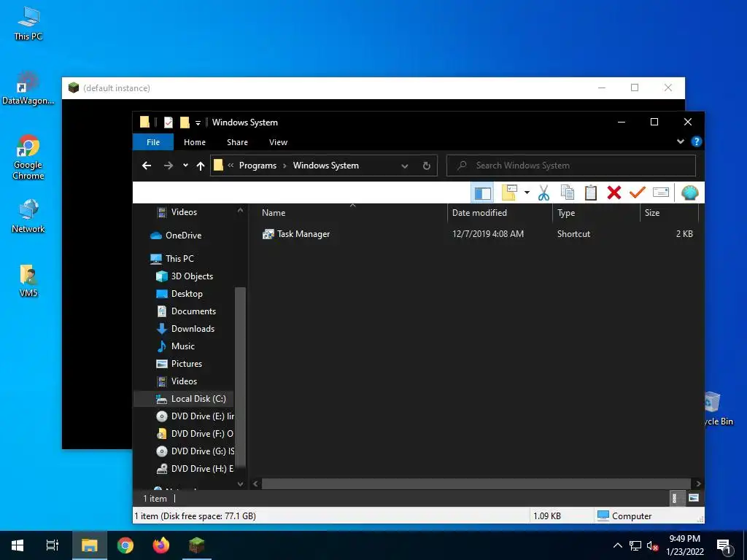Screen dimensions: 747x560
Task: Select DVD Drive (E:) in sidebar
Action: pyautogui.click(x=195, y=416)
